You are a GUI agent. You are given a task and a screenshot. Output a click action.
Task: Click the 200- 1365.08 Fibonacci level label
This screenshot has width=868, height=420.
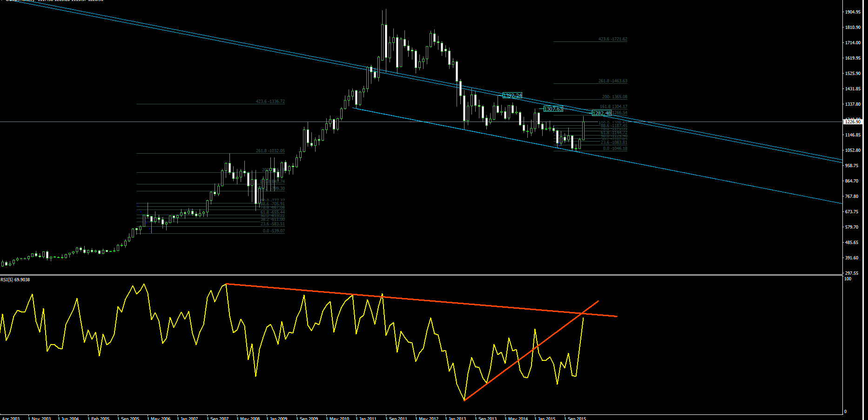tap(614, 97)
